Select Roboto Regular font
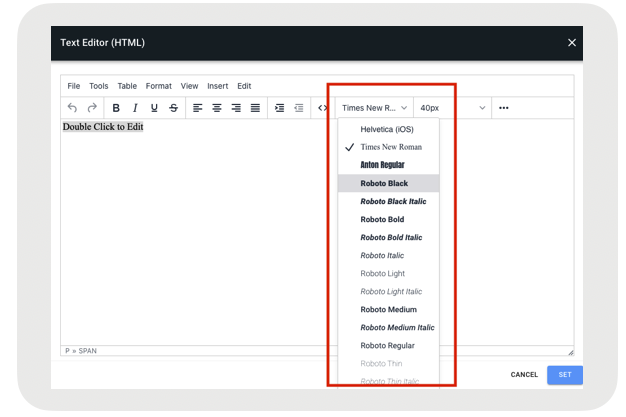Viewport: 626px width, 417px height. click(388, 345)
